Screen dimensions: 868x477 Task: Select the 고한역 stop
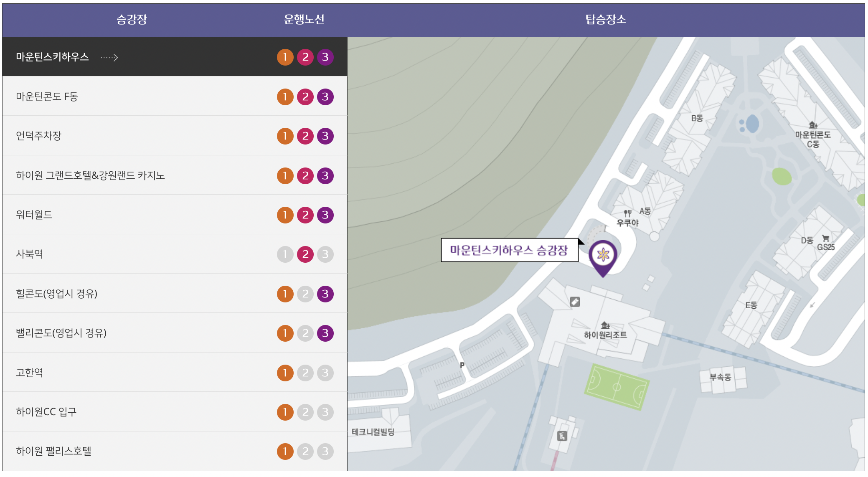pyautogui.click(x=175, y=373)
